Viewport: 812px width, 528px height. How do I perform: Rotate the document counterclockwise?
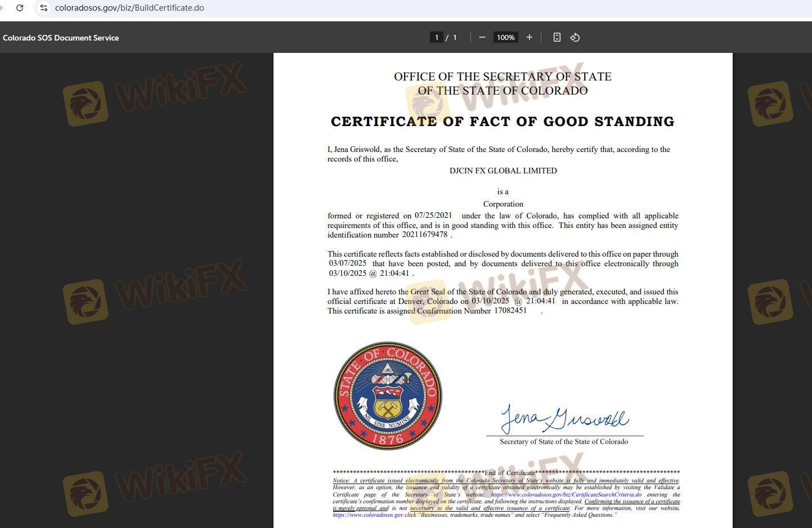point(575,37)
